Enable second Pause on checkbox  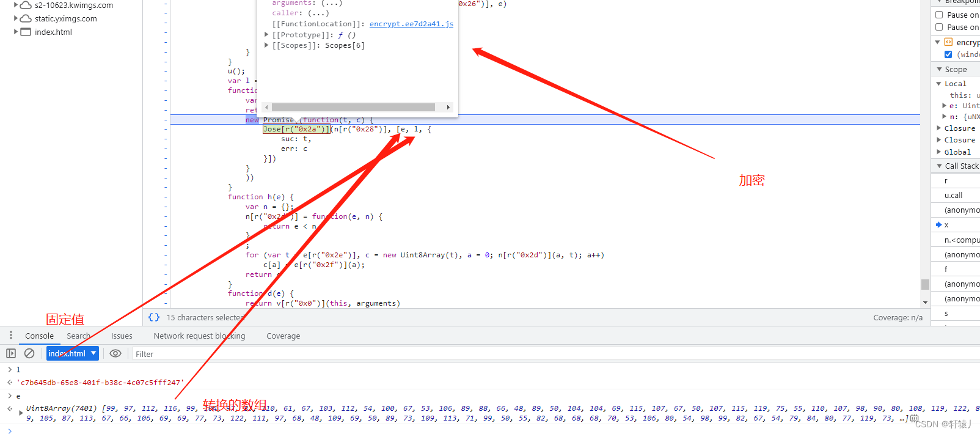939,27
